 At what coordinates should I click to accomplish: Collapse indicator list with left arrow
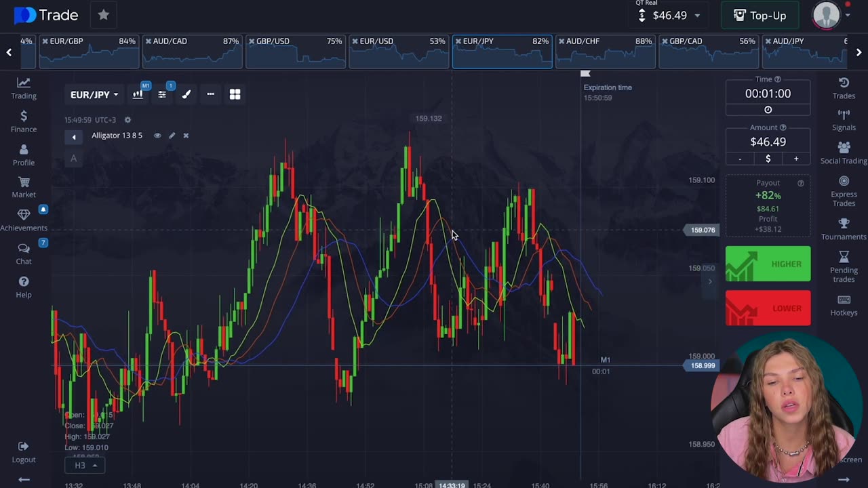point(74,137)
